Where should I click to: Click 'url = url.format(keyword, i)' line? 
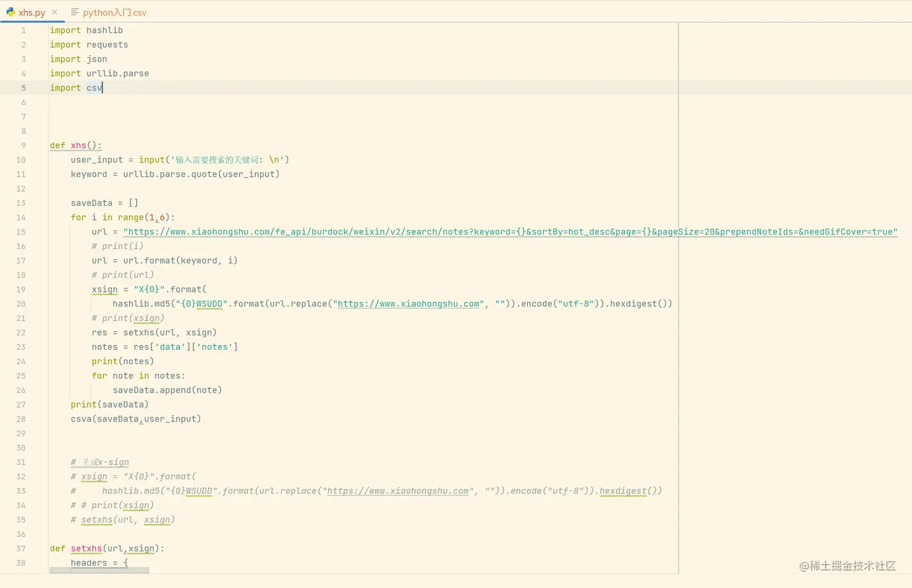[x=165, y=261]
